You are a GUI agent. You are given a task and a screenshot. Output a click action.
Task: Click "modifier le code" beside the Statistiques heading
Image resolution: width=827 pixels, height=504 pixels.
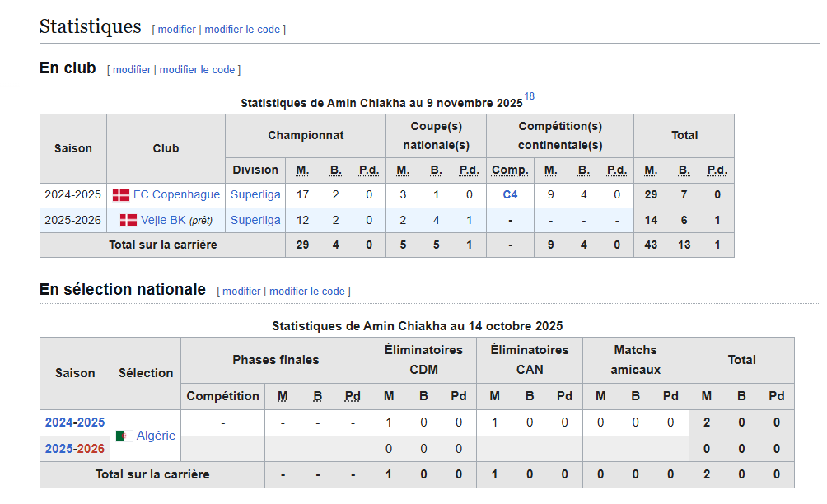pyautogui.click(x=242, y=29)
